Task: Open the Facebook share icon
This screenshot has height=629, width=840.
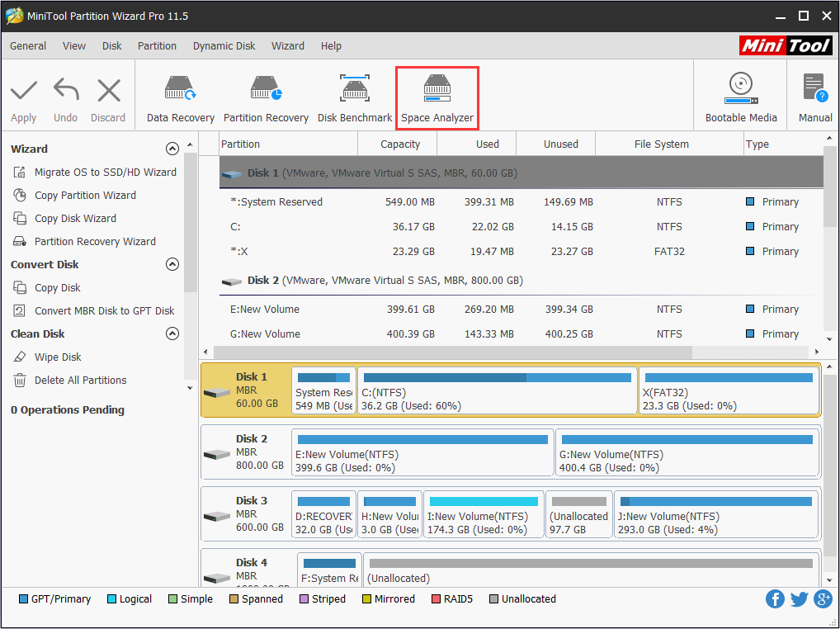Action: click(775, 599)
